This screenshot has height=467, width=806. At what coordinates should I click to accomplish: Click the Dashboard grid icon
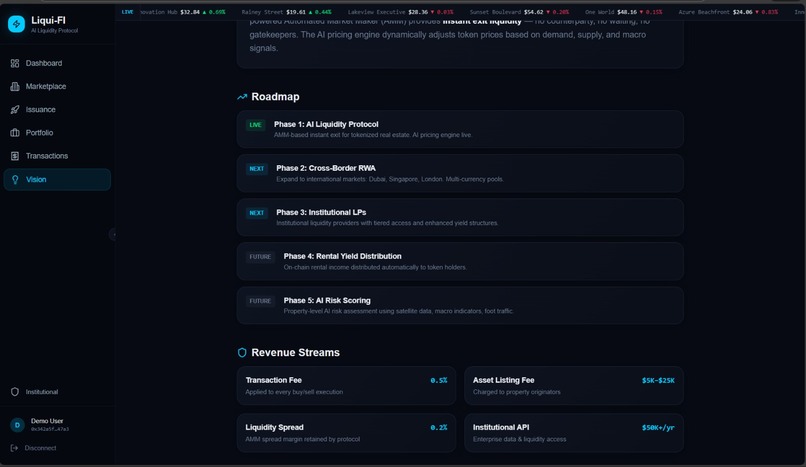click(x=15, y=63)
